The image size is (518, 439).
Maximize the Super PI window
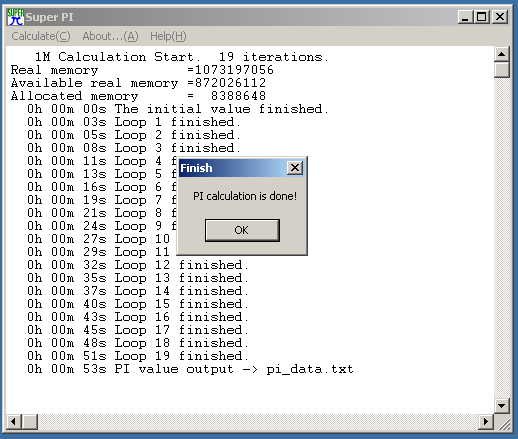tap(482, 17)
